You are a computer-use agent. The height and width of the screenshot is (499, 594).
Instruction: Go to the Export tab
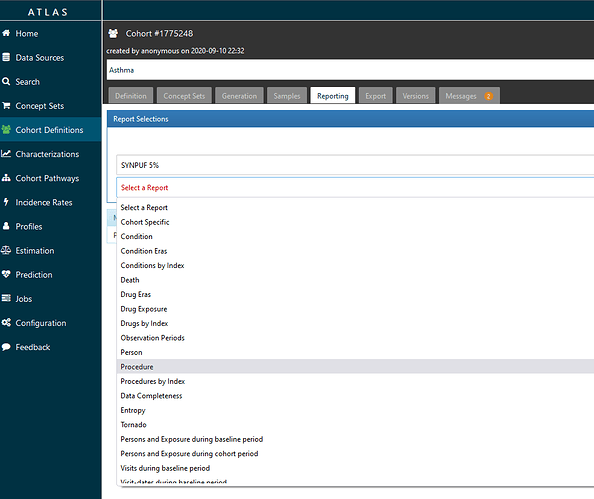[x=375, y=95]
